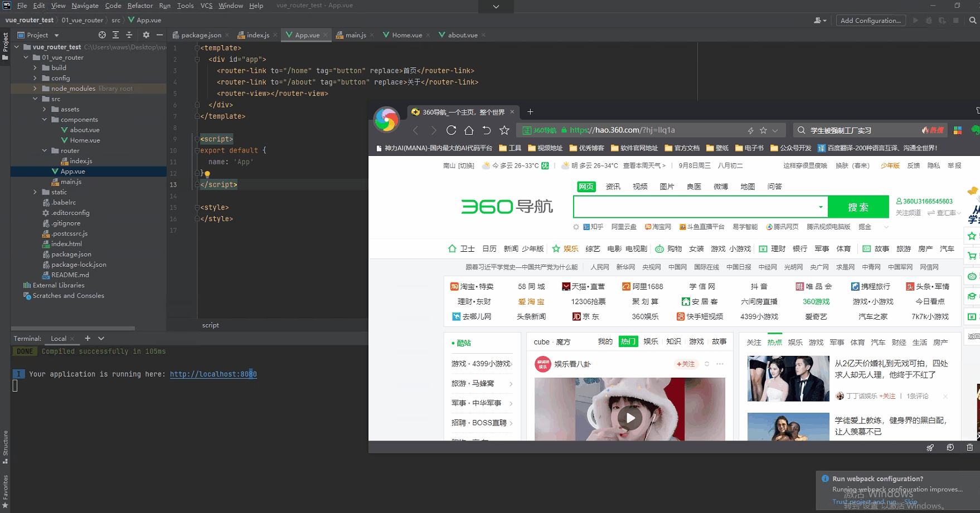The height and width of the screenshot is (513, 980).
Task: Select the Local terminal tab
Action: pyautogui.click(x=59, y=338)
